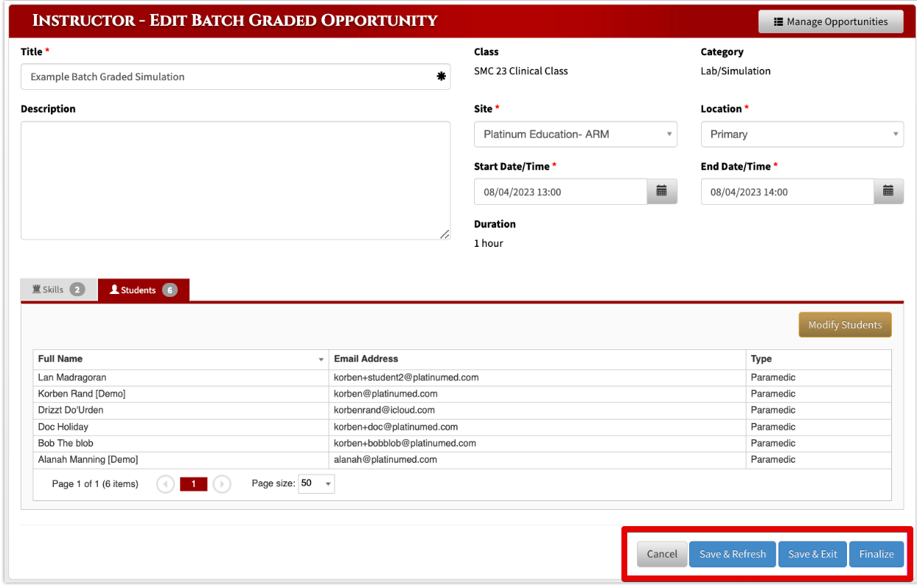Click Save & Refresh
This screenshot has height=588, width=917.
(x=733, y=554)
